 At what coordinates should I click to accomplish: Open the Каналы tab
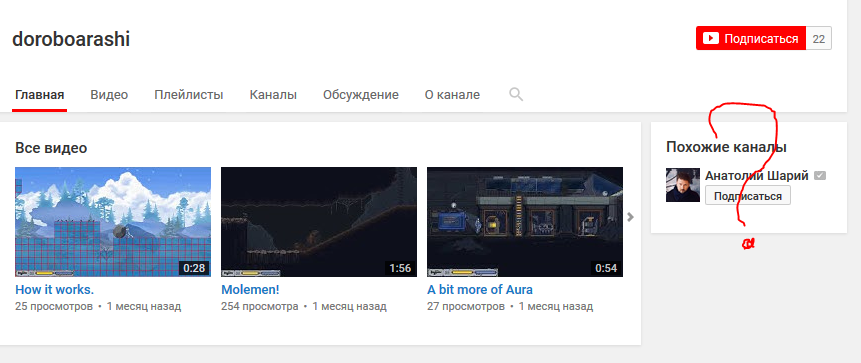273,94
